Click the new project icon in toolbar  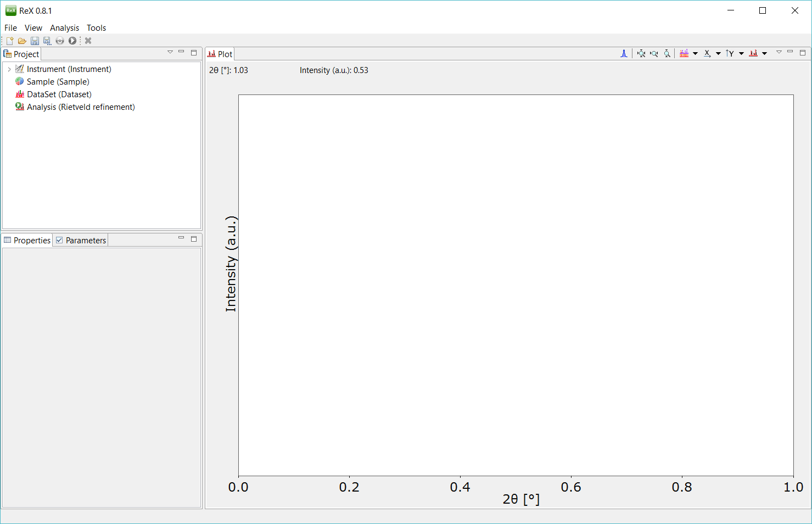pyautogui.click(x=10, y=41)
